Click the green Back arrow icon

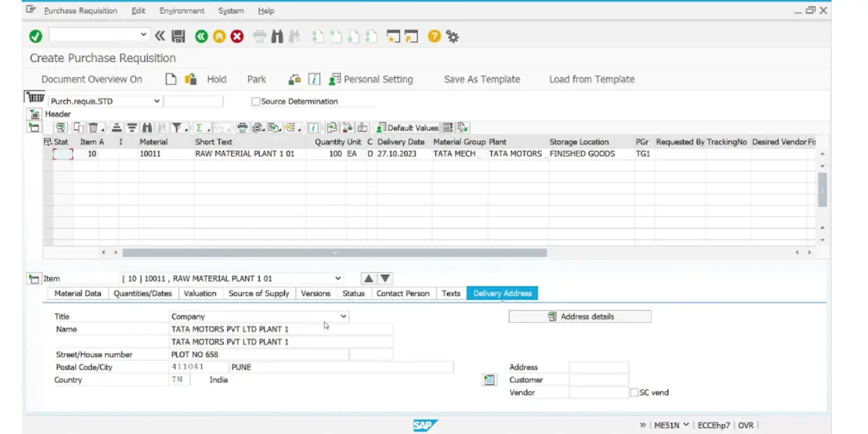[x=202, y=36]
